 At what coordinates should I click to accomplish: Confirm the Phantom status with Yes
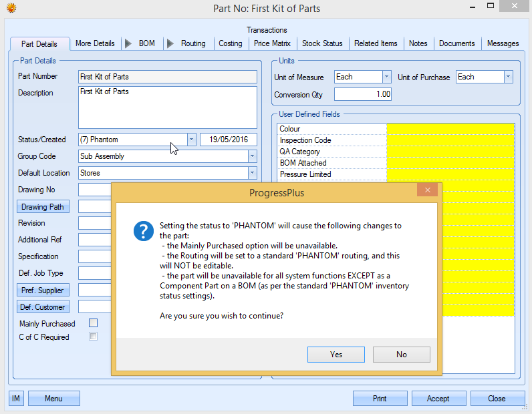tap(336, 355)
